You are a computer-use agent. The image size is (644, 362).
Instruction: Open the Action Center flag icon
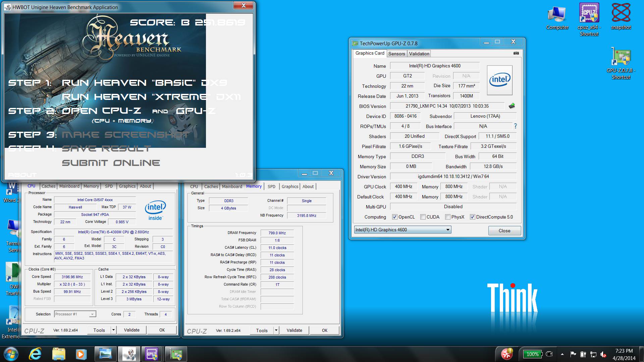click(573, 354)
